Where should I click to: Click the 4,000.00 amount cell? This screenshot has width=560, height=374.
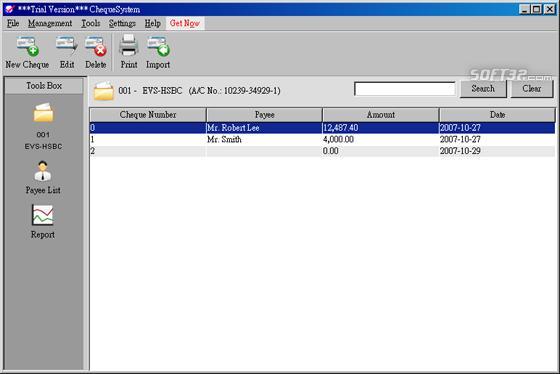[x=380, y=139]
